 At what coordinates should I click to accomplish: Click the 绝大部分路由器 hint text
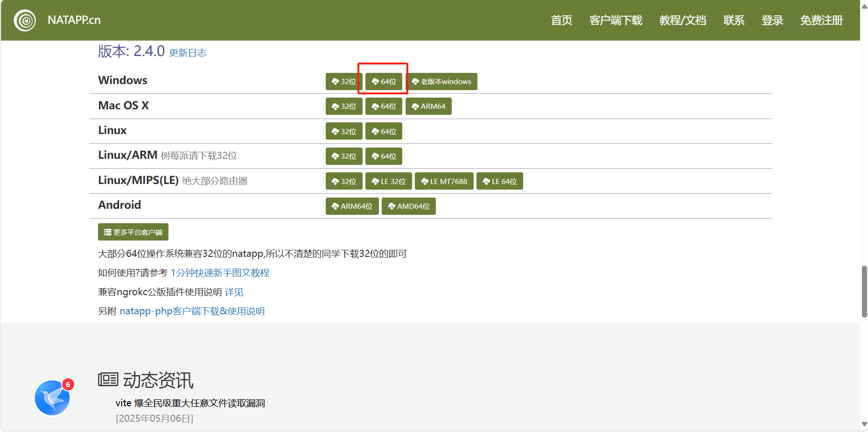pos(215,181)
